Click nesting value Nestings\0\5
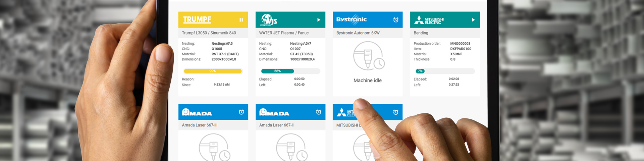 [222, 44]
